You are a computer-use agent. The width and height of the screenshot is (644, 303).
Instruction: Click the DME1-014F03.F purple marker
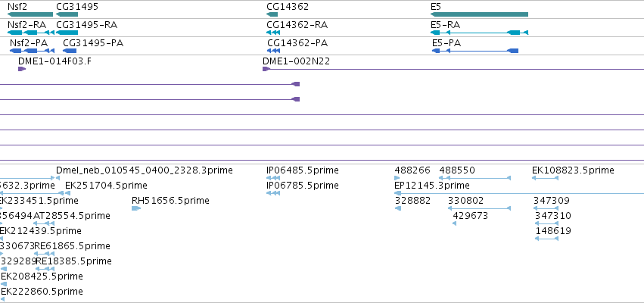[x=22, y=69]
